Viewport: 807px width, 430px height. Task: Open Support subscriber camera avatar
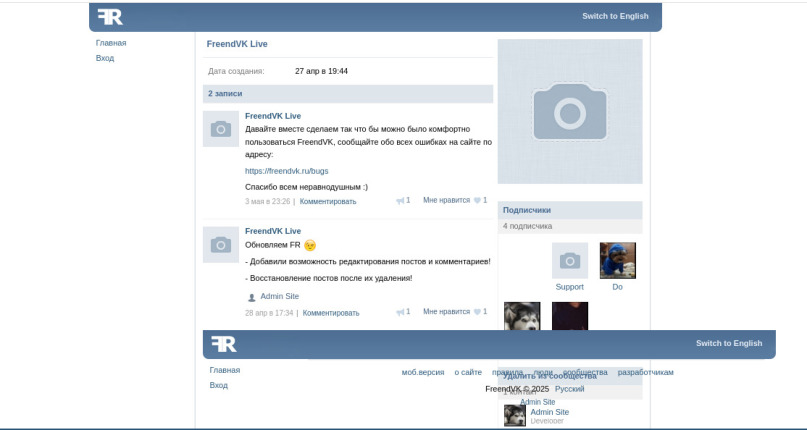pos(570,261)
